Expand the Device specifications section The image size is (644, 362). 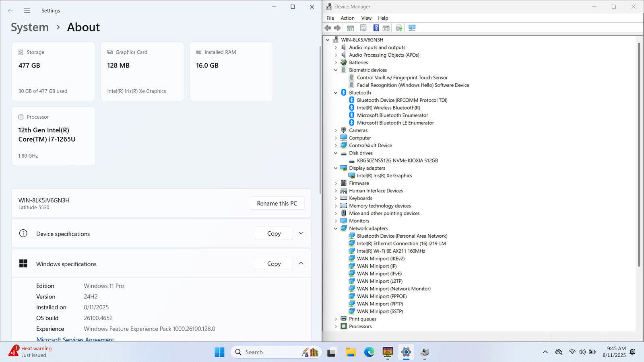[301, 233]
